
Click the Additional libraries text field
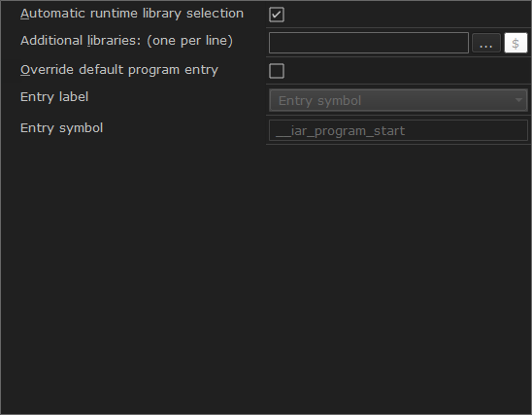pos(369,43)
